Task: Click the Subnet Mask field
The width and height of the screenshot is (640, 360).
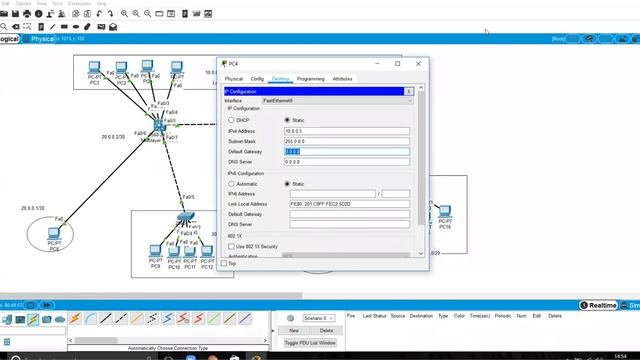Action: (347, 141)
